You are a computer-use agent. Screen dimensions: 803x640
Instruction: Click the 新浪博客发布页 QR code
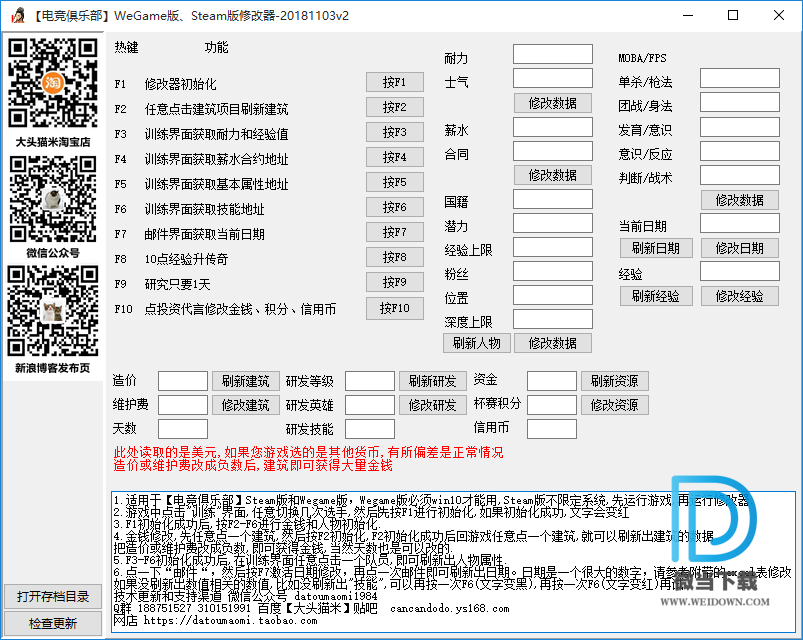pos(53,311)
